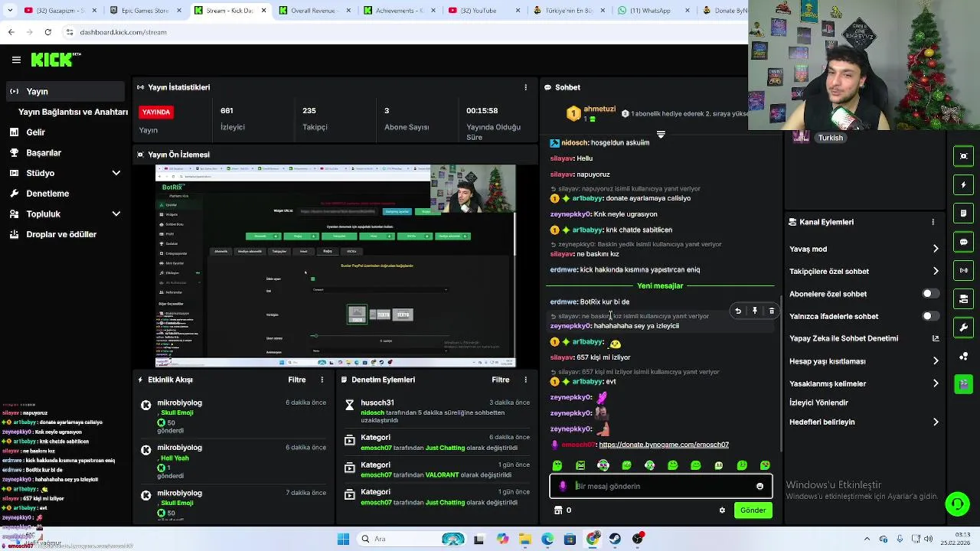The width and height of the screenshot is (980, 551).
Task: Open Steam from the taskbar
Action: (615, 539)
